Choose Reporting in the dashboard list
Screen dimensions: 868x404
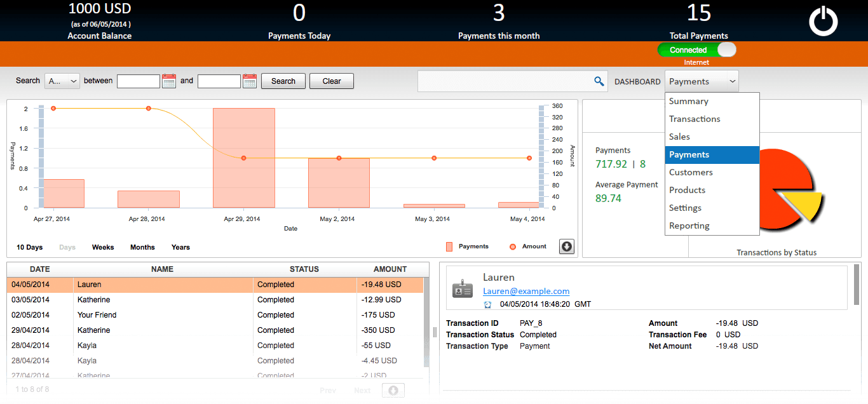689,226
